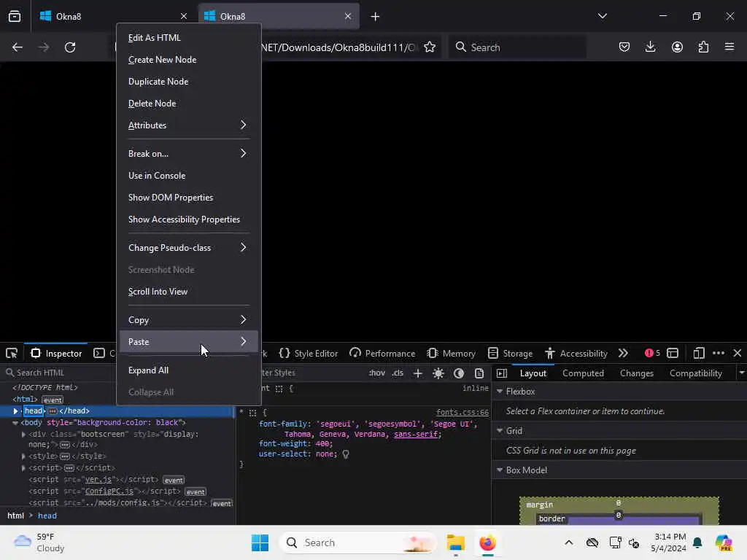The width and height of the screenshot is (747, 560).
Task: Collapse the Grid section
Action: point(500,430)
